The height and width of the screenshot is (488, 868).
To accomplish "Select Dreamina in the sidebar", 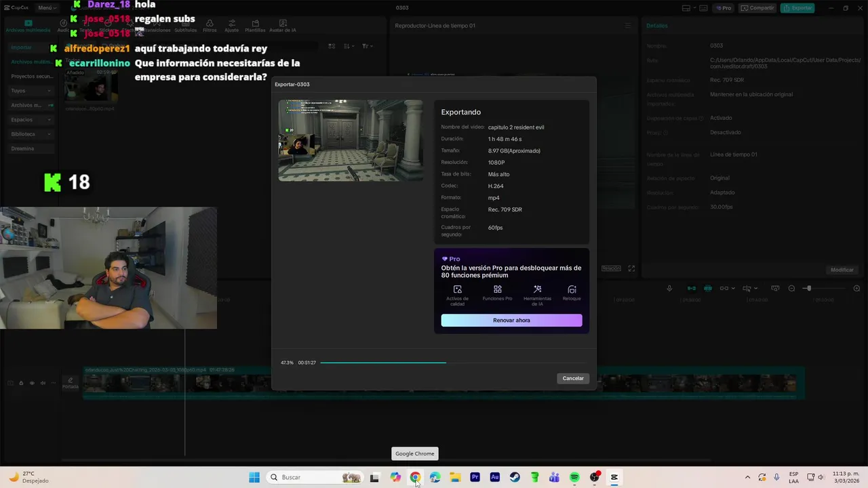I will (31, 148).
